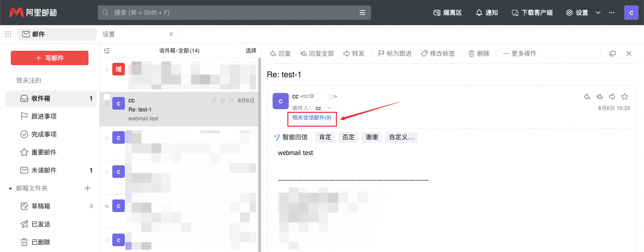Collapse the mail list panel icon
The width and height of the screenshot is (644, 252).
point(107,51)
